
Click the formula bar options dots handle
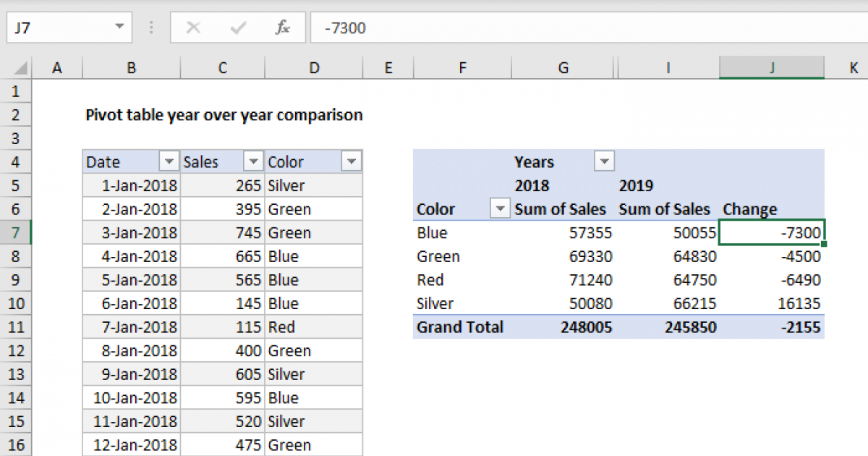[x=151, y=28]
